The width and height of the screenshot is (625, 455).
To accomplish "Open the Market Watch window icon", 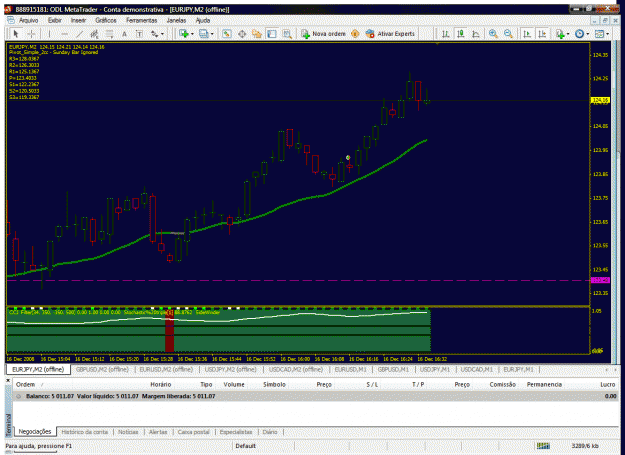I will point(227,34).
